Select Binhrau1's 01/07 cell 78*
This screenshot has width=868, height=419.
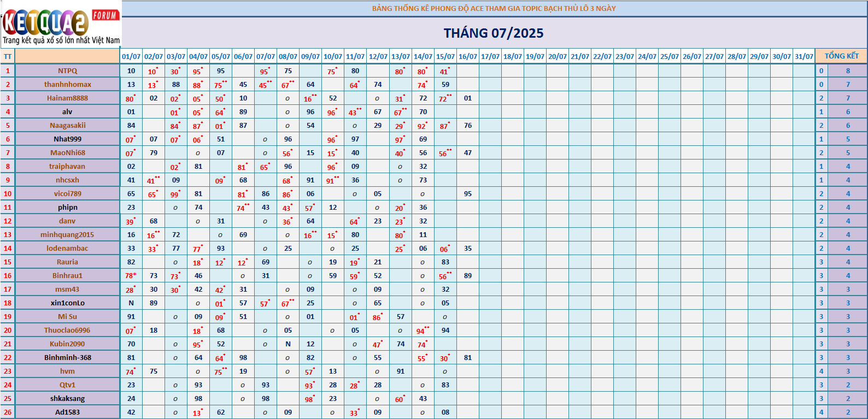[131, 275]
